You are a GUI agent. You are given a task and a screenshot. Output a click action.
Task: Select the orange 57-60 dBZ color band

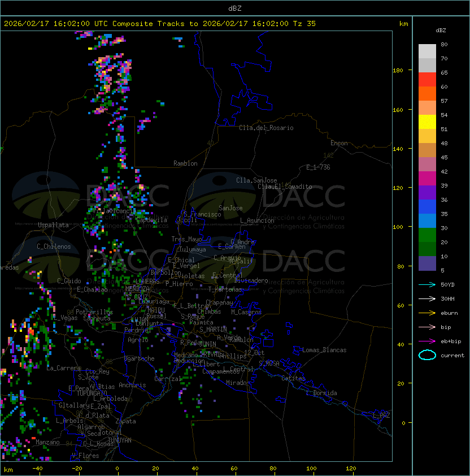(427, 94)
